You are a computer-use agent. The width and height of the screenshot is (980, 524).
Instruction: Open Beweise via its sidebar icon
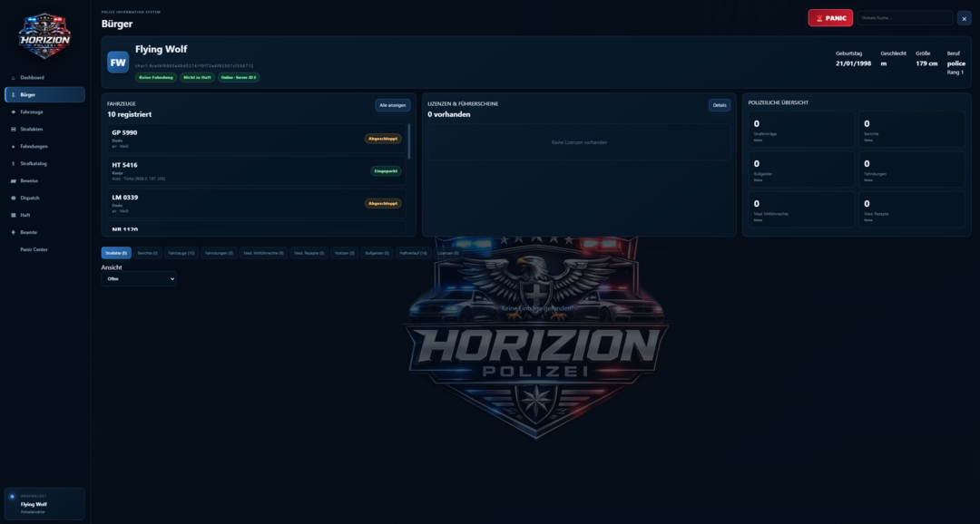tap(13, 181)
